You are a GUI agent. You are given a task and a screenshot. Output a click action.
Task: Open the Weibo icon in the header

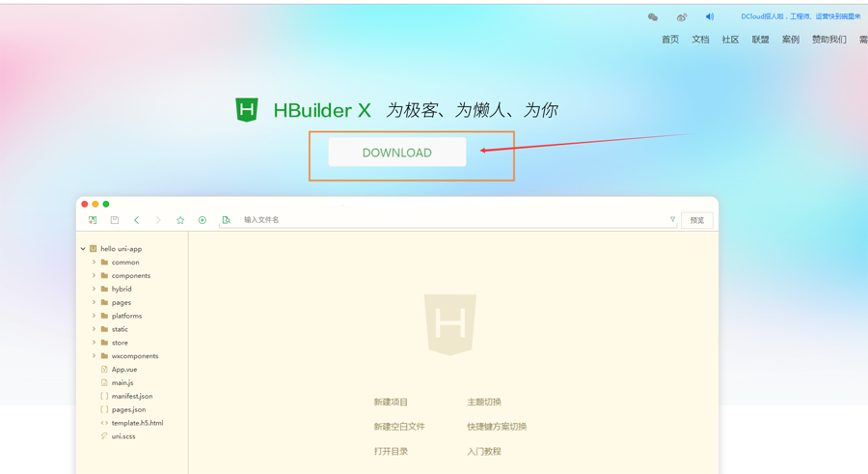pyautogui.click(x=682, y=17)
